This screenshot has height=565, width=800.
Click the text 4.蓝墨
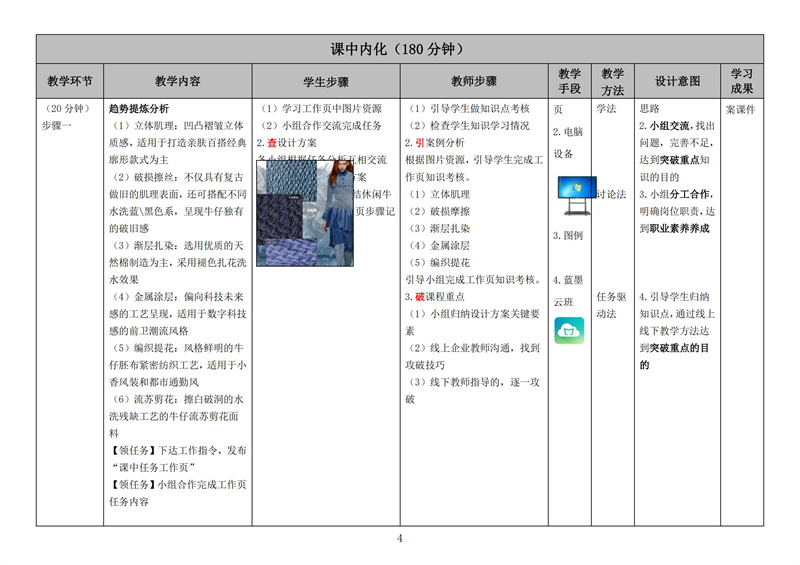pos(568,280)
